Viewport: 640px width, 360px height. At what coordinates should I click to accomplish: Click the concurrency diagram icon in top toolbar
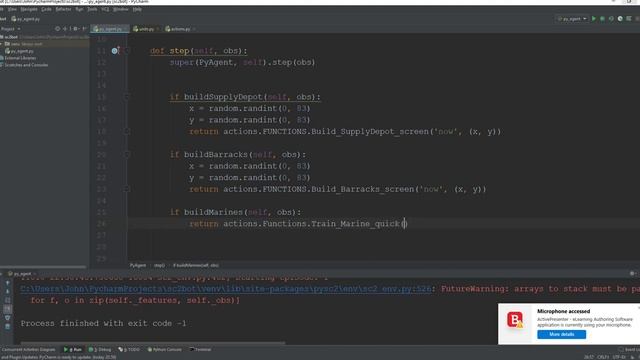(629, 19)
